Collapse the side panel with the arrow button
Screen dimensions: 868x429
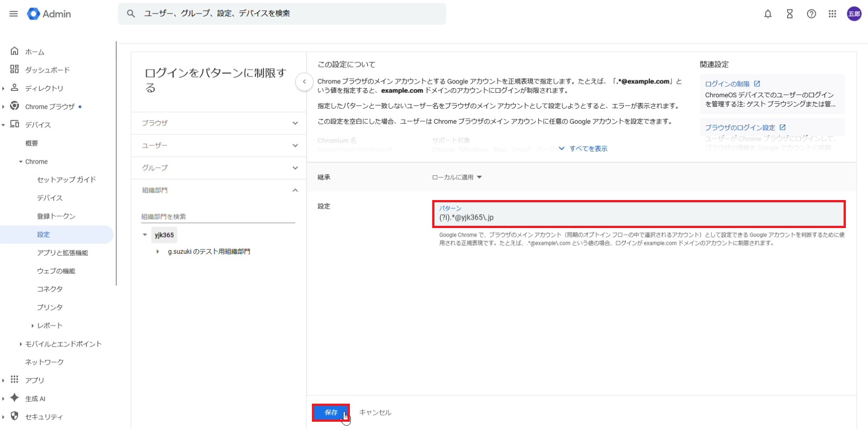(x=304, y=82)
